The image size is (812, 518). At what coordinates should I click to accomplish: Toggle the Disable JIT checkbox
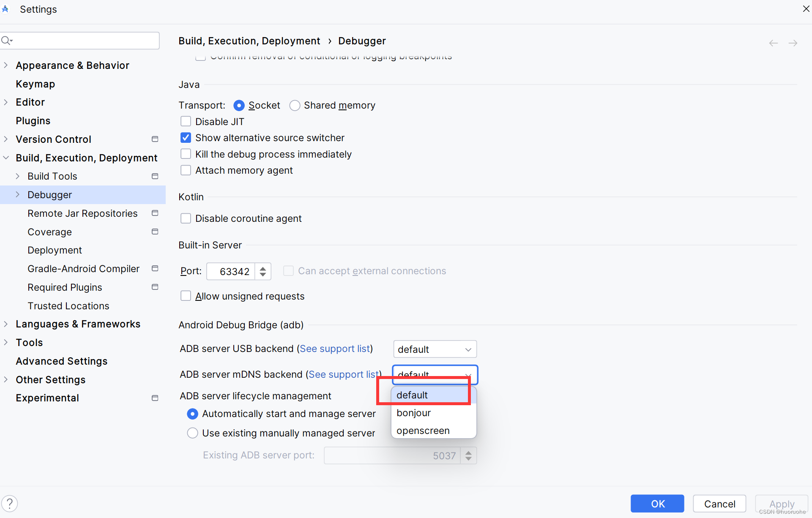(x=186, y=122)
